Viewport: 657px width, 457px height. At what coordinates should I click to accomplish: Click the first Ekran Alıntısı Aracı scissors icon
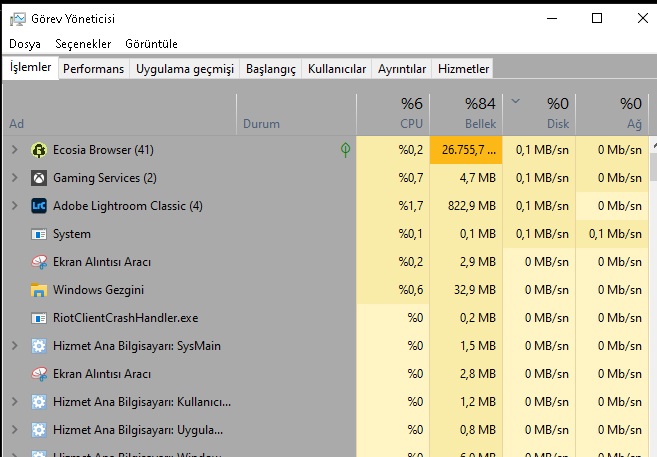click(x=39, y=262)
